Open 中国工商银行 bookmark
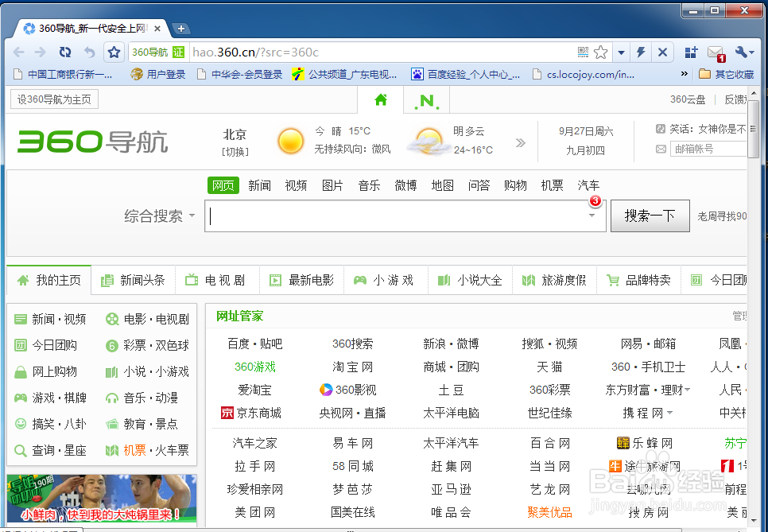Screen dimensions: 768x532 [x=63, y=75]
